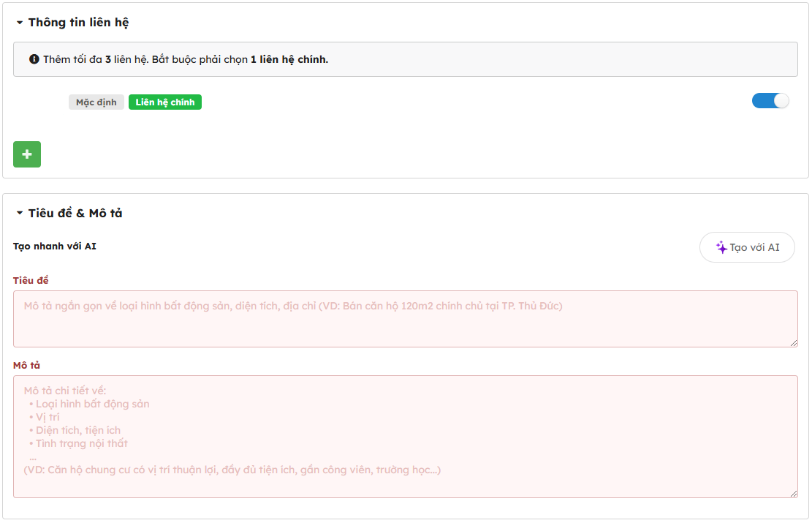Image resolution: width=812 pixels, height=523 pixels.
Task: Grab the resize handle of the Tiêu đề textarea
Action: [793, 342]
